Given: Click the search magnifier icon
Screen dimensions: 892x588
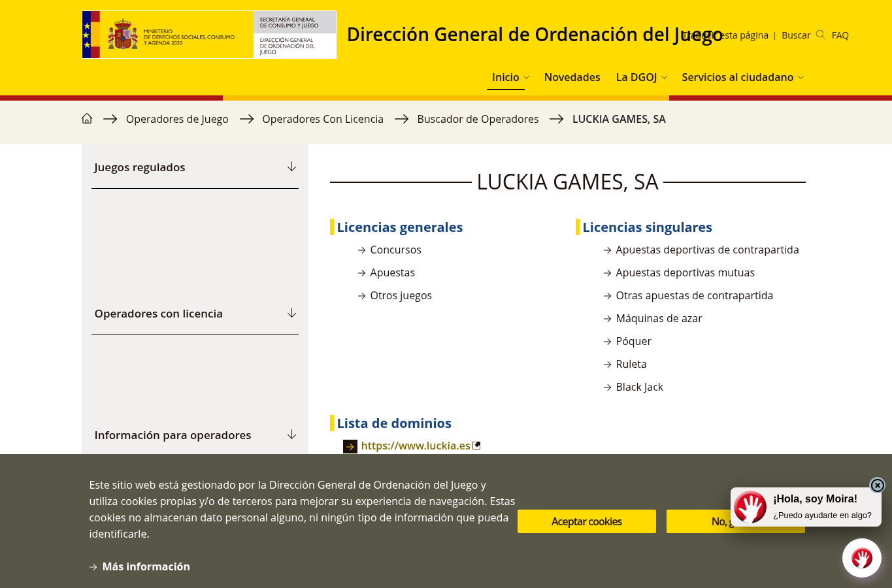Looking at the screenshot, I should tap(820, 35).
